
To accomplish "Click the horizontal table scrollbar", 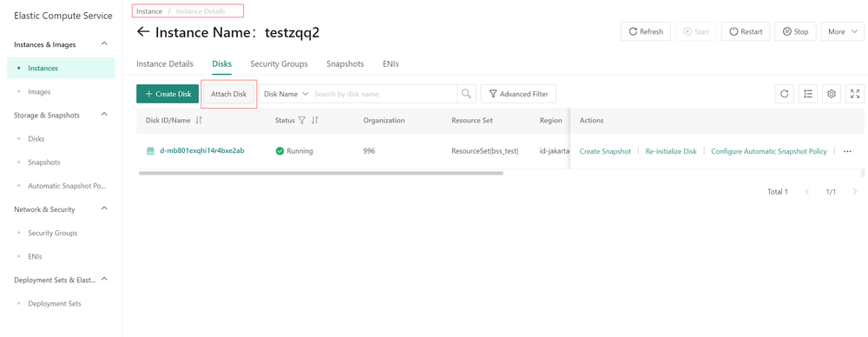I will [321, 173].
